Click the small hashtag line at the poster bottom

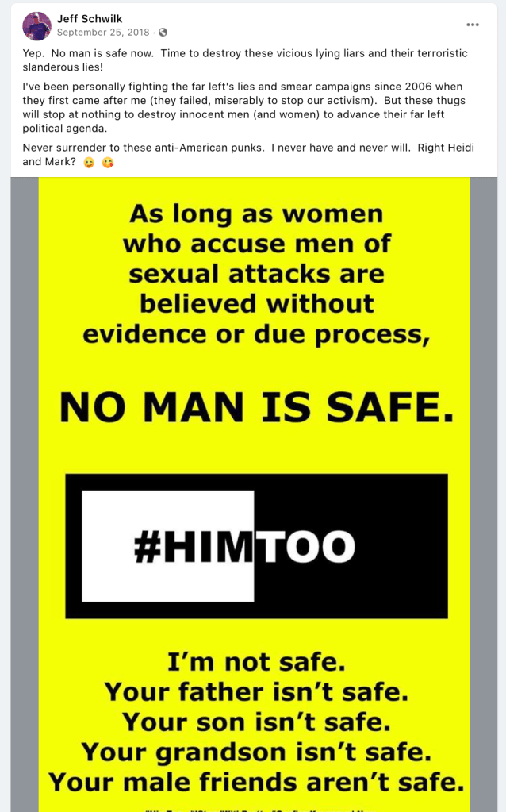coord(254,810)
